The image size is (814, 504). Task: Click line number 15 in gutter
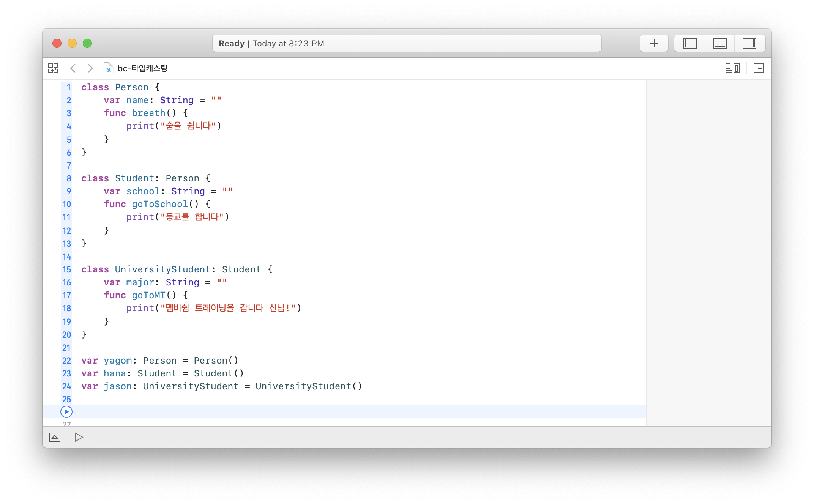click(x=66, y=269)
